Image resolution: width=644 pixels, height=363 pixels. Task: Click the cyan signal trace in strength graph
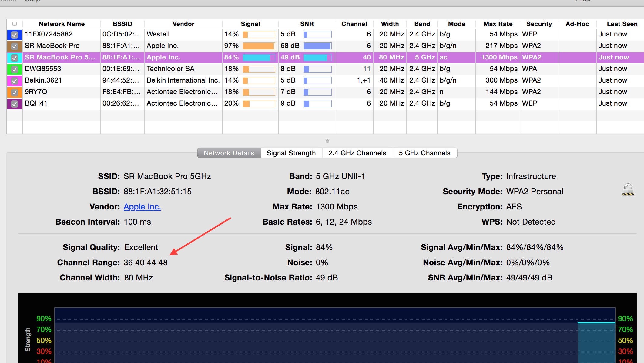tap(596, 322)
